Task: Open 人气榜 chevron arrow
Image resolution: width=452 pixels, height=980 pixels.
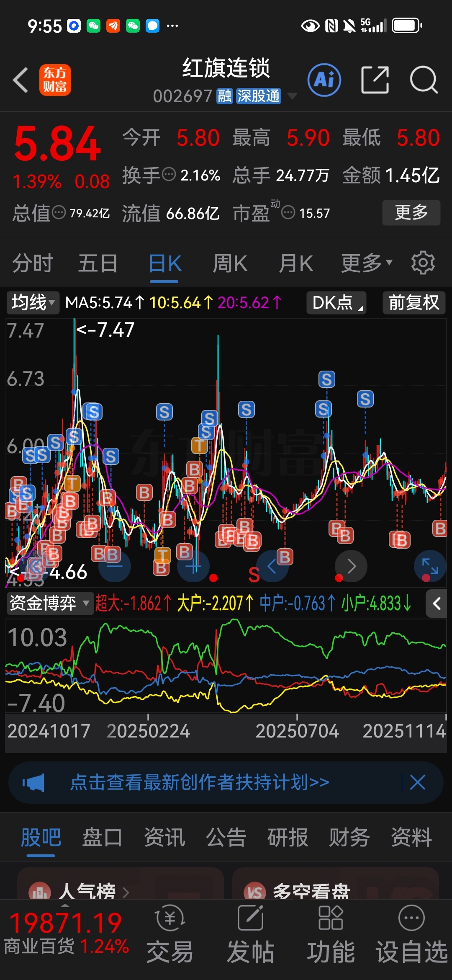Action: (126, 892)
